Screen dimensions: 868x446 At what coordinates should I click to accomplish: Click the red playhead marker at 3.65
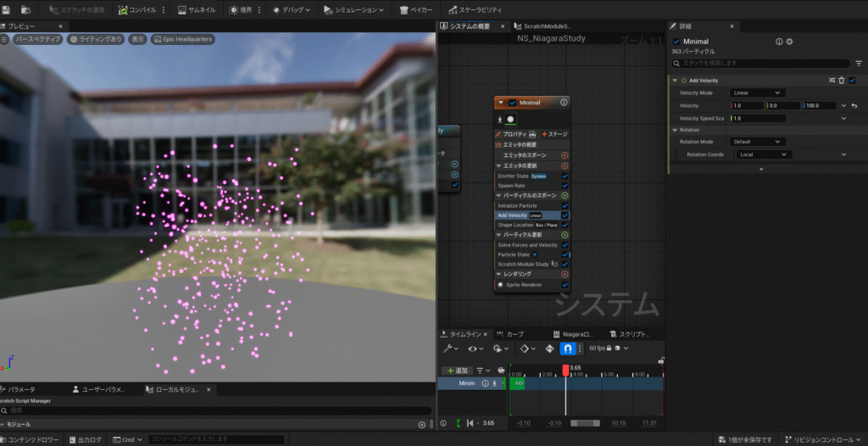pos(565,370)
